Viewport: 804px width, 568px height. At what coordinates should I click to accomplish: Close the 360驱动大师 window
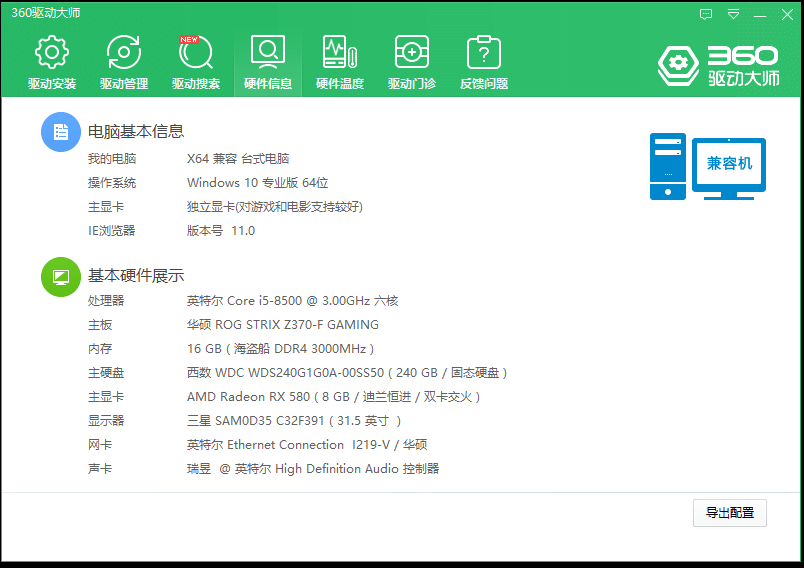(x=787, y=14)
